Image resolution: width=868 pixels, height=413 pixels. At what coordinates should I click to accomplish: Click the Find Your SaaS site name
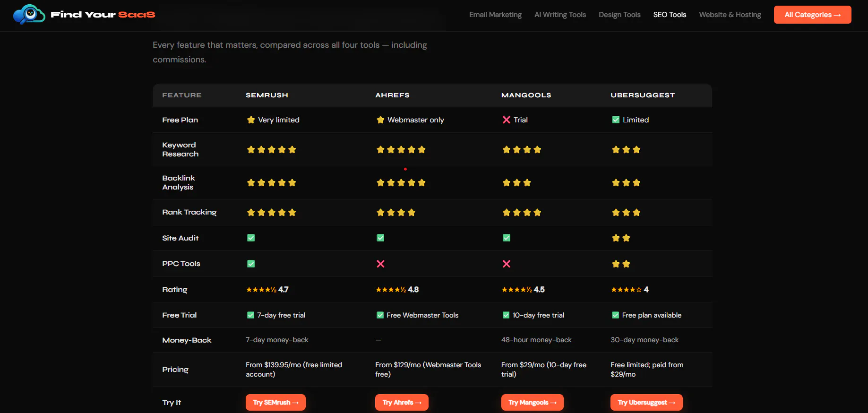(103, 15)
